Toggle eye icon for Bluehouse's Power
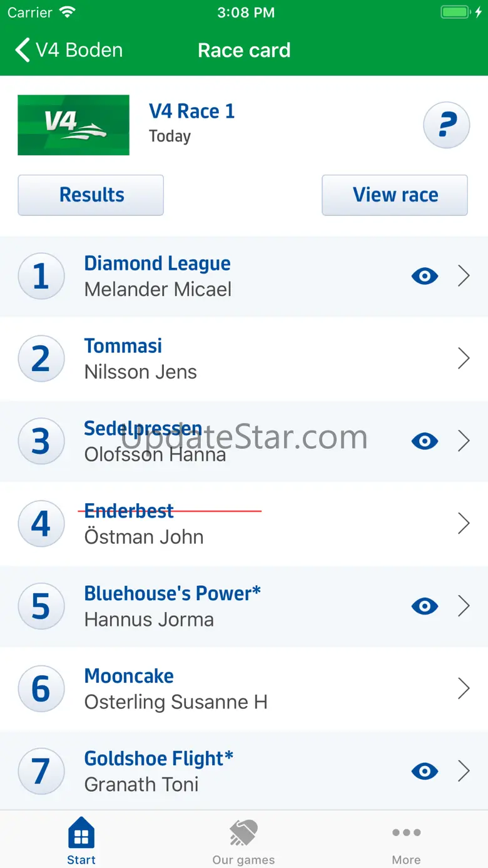Image resolution: width=488 pixels, height=868 pixels. pos(425,606)
